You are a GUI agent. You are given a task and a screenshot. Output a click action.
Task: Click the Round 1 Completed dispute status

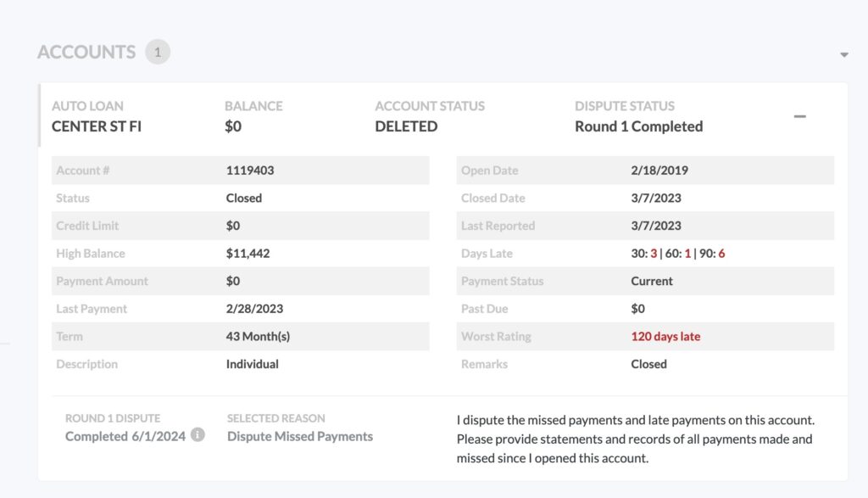tap(639, 126)
